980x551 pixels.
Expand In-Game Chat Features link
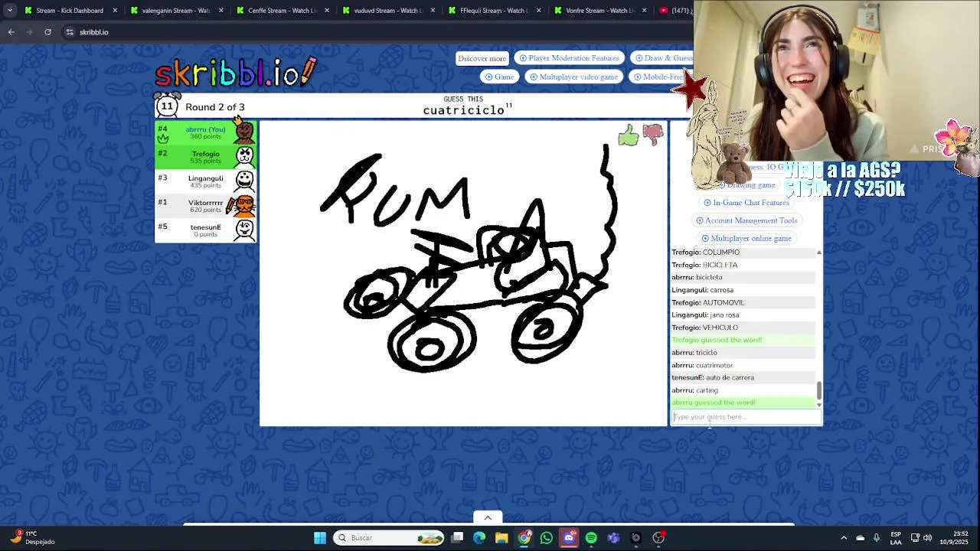746,203
